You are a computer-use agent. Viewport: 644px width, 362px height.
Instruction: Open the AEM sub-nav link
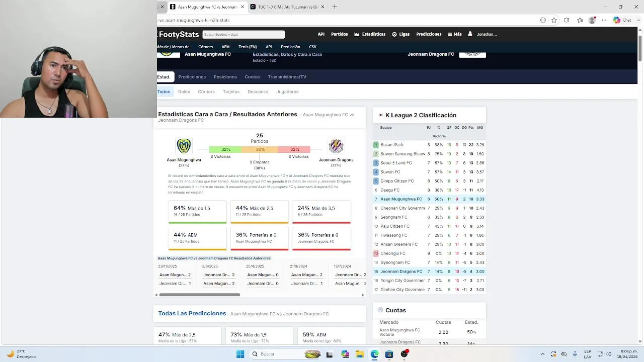[225, 47]
